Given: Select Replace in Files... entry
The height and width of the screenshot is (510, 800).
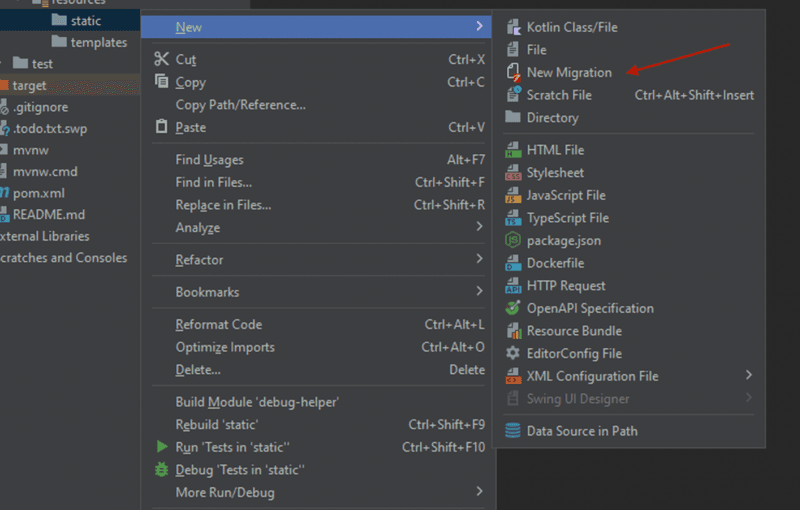Looking at the screenshot, I should pyautogui.click(x=316, y=205).
